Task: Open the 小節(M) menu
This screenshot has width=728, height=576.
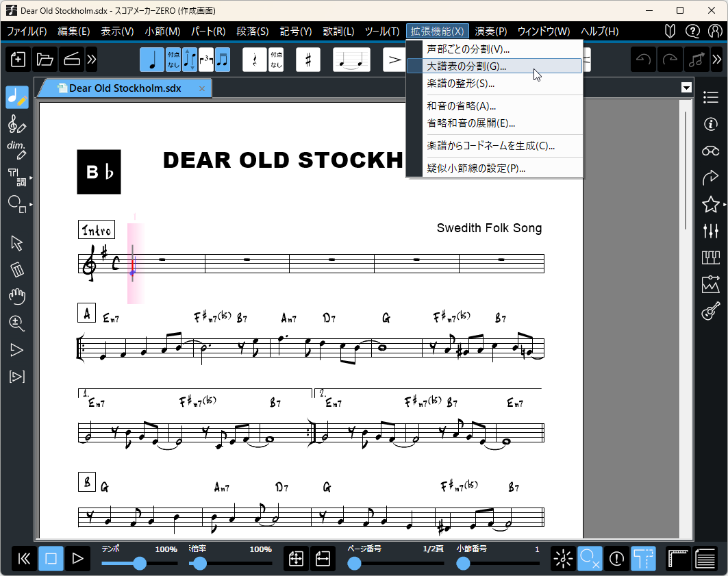Action: [162, 31]
